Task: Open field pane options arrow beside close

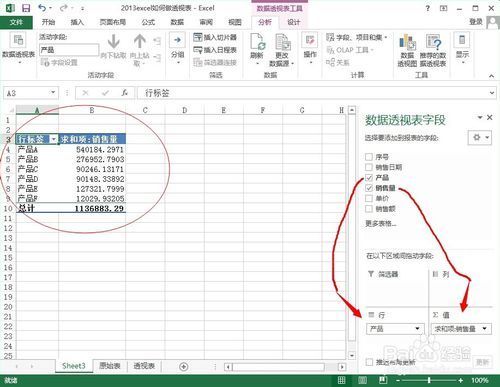Action: (x=480, y=117)
